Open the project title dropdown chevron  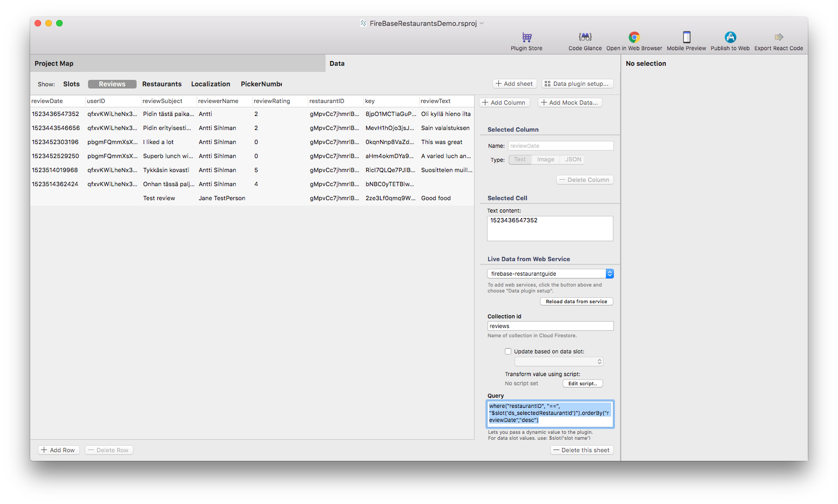[482, 23]
